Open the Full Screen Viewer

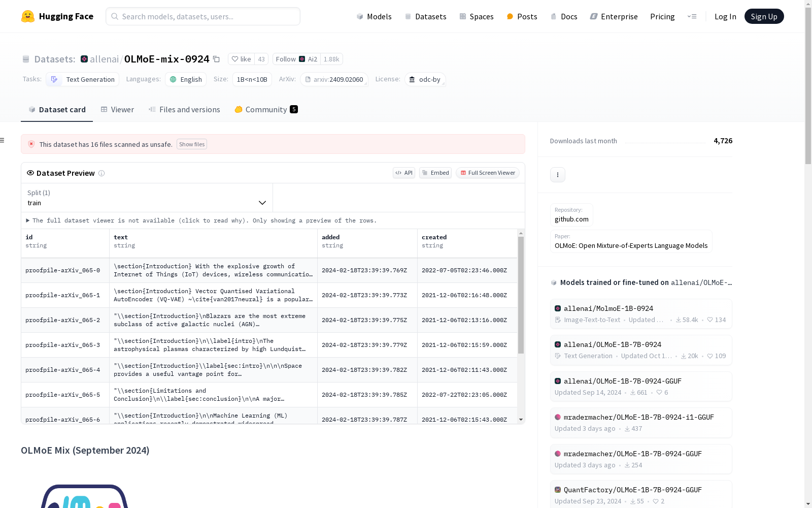(x=488, y=173)
